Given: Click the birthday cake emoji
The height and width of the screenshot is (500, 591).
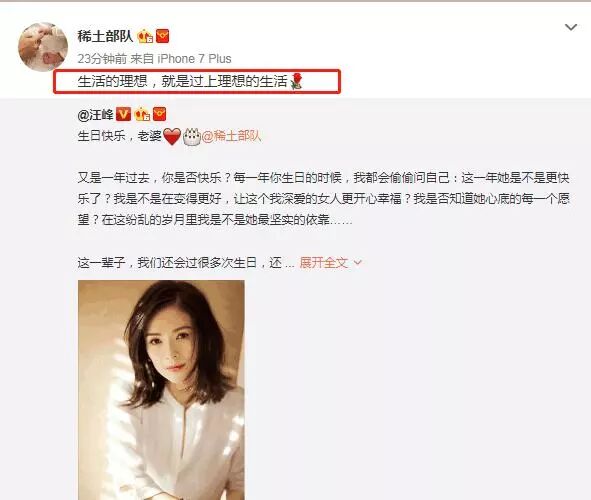Looking at the screenshot, I should (x=192, y=136).
